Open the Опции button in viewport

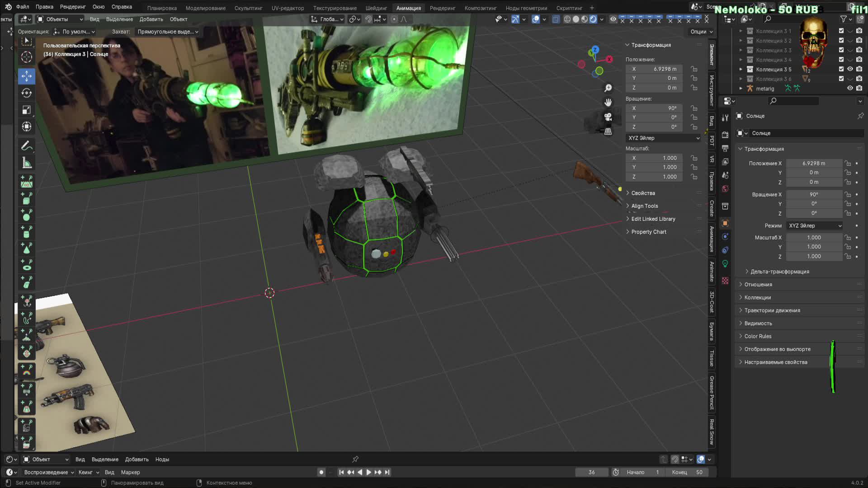pyautogui.click(x=701, y=32)
